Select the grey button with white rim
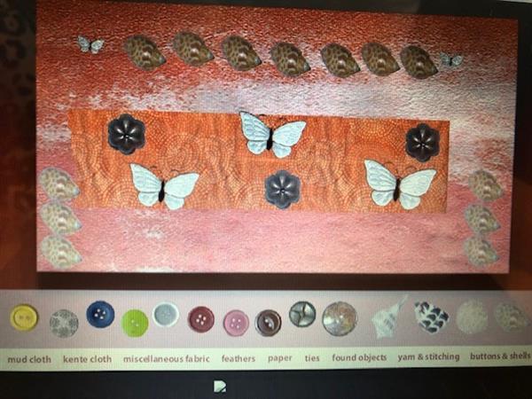The height and width of the screenshot is (399, 532). tap(166, 314)
